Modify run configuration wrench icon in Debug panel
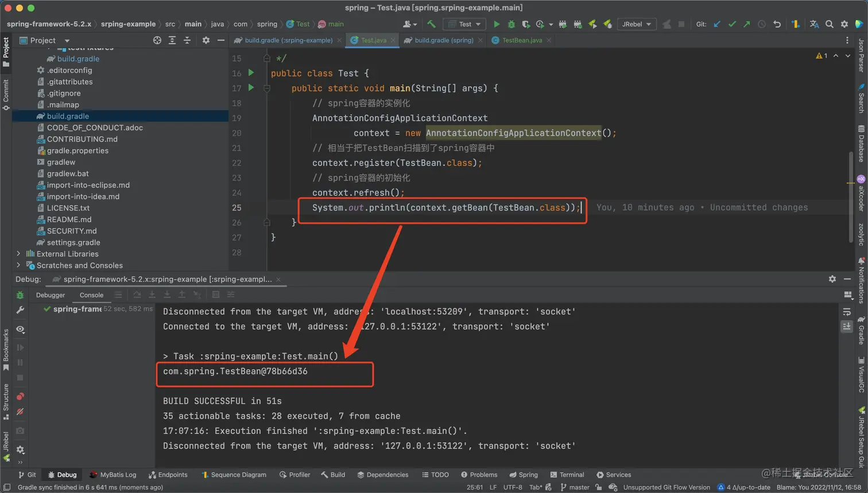Screen dimensions: 868x493 pos(20,310)
